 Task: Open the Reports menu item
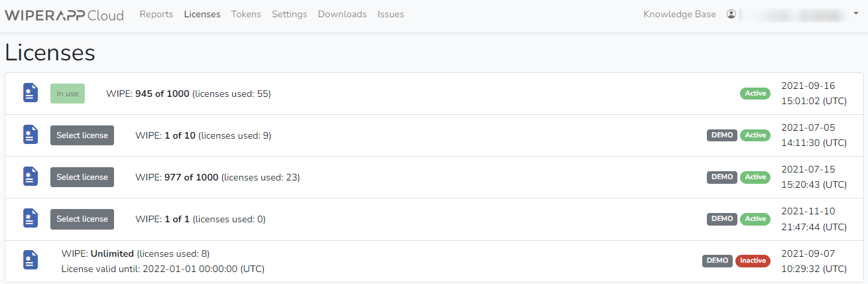pos(156,14)
